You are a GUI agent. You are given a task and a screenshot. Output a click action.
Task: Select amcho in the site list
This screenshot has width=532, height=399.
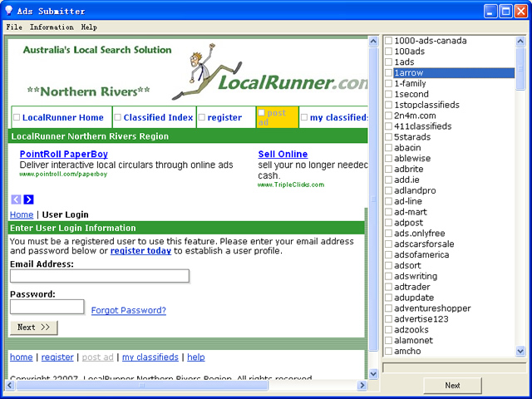tap(407, 351)
